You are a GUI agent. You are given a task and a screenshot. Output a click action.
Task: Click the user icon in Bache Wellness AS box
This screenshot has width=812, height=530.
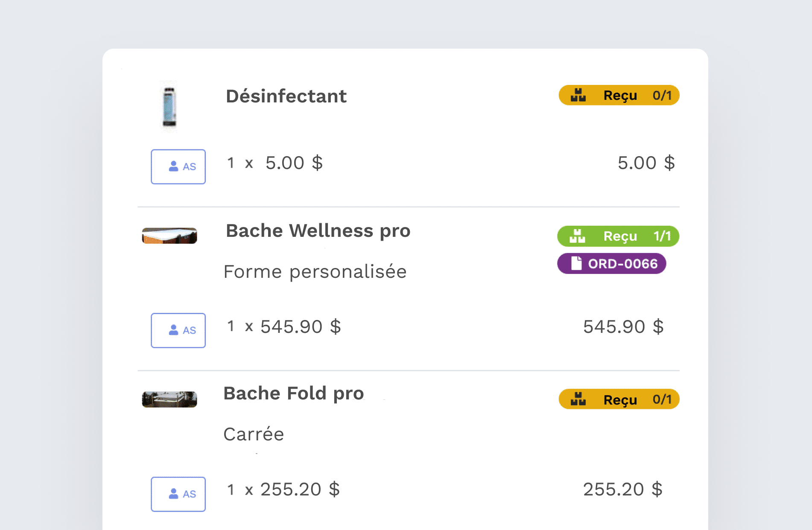(x=173, y=330)
